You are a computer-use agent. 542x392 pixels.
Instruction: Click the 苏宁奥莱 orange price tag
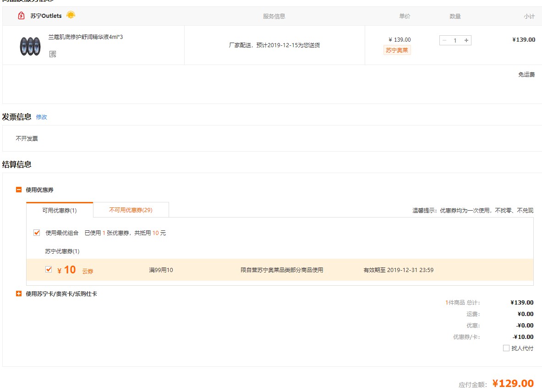click(397, 50)
